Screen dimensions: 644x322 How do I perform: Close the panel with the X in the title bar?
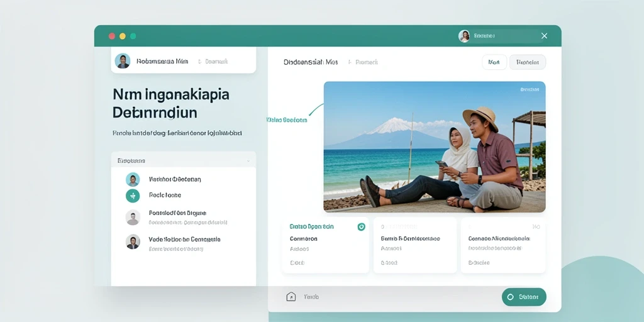tap(544, 36)
